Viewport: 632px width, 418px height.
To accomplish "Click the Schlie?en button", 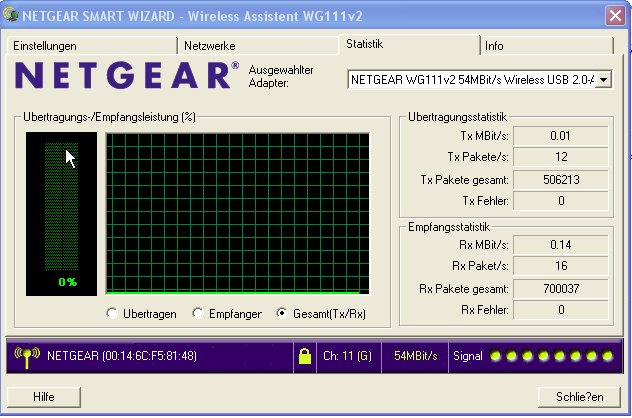I will pyautogui.click(x=579, y=397).
